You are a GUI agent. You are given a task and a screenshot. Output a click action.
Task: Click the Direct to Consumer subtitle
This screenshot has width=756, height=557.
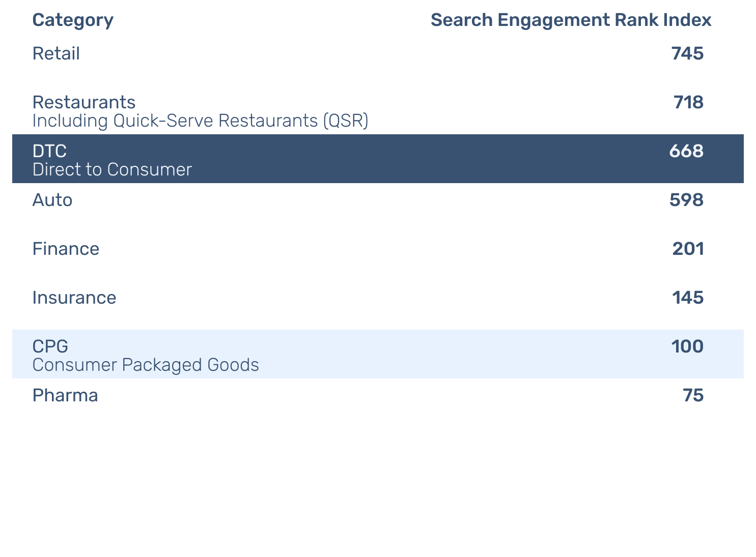[x=112, y=170]
